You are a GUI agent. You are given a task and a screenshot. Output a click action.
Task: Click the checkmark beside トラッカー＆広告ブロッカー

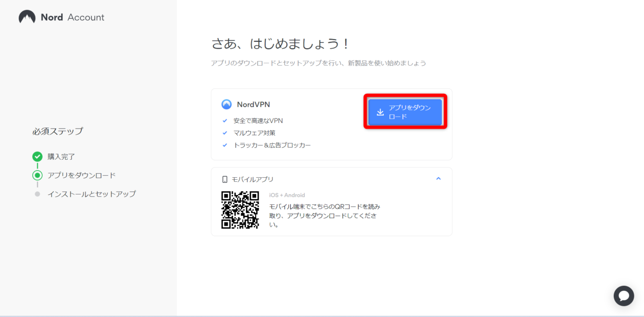(225, 145)
